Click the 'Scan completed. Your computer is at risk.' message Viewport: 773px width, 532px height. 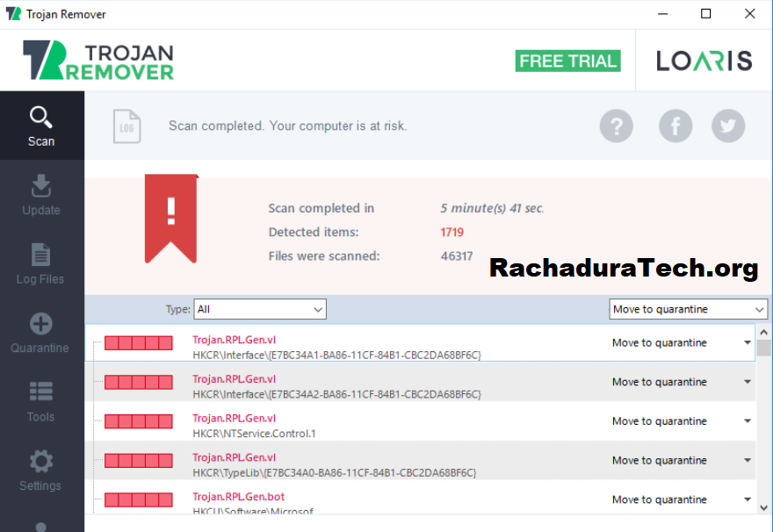coord(288,126)
